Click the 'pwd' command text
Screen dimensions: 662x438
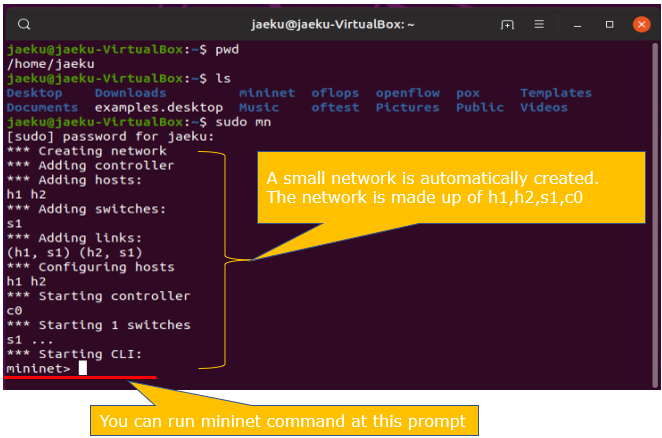227,50
